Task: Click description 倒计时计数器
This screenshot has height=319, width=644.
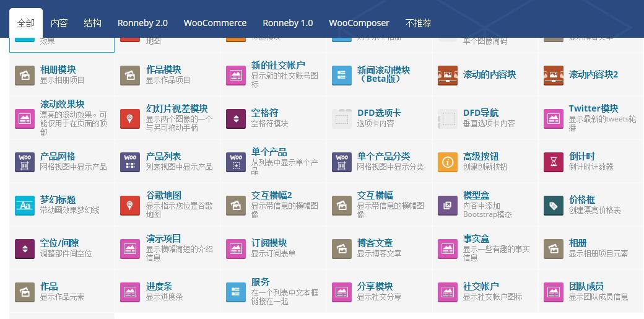Action: (591, 167)
